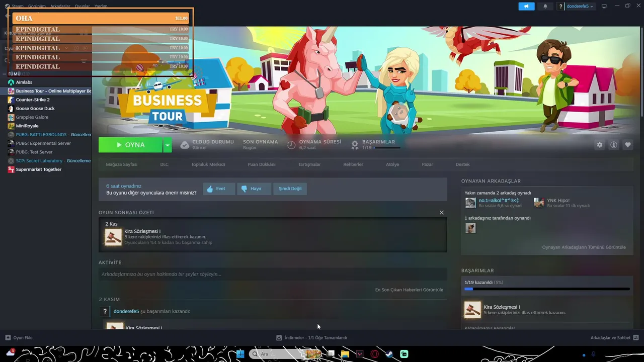Click the activity comment input field
This screenshot has height=362, width=644.
point(273,274)
